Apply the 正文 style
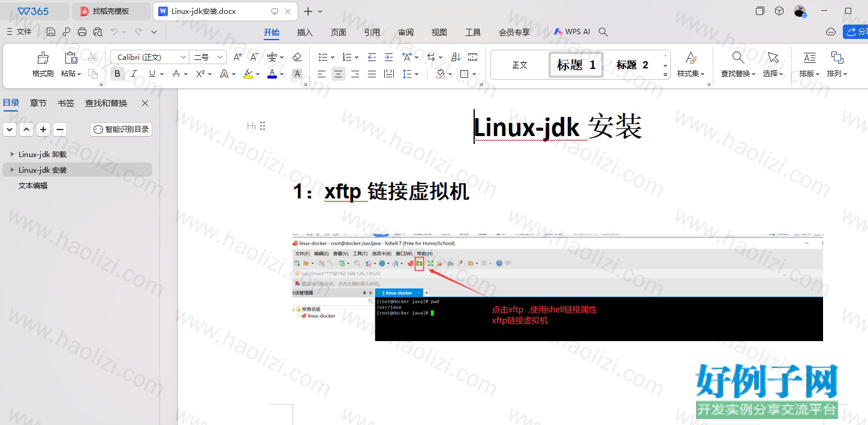Screen dimensions: 868x425 [520, 65]
